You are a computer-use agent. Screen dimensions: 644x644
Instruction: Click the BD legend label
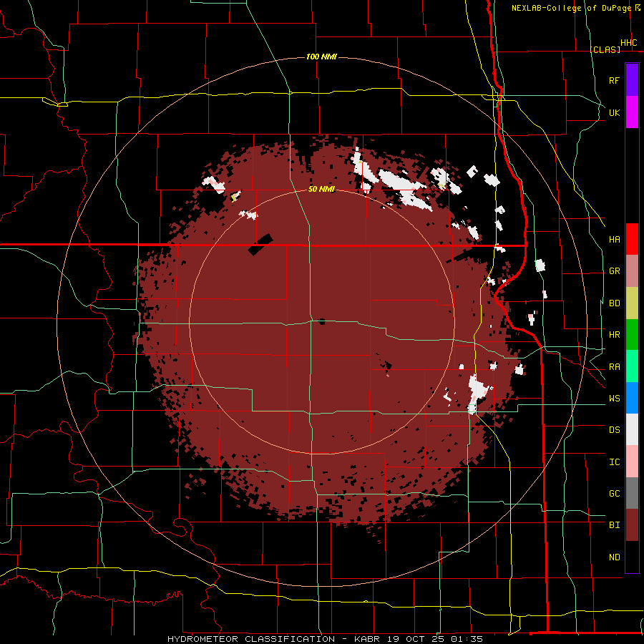click(x=614, y=303)
